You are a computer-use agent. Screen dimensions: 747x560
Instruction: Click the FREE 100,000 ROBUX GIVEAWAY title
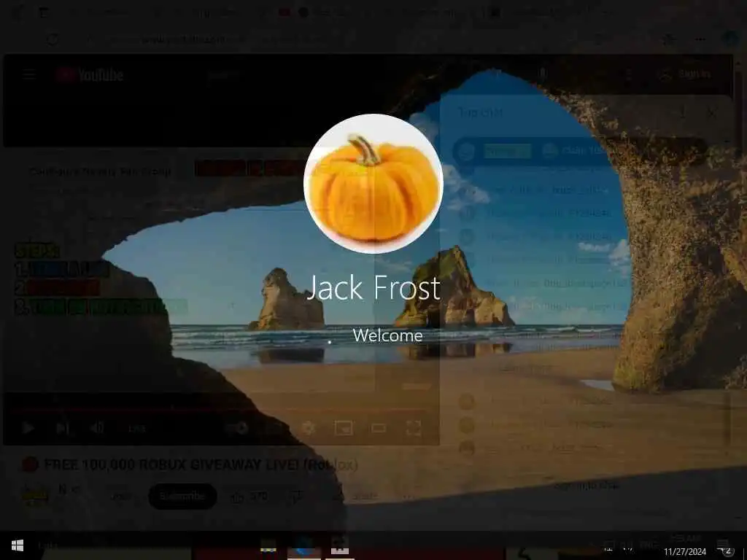click(201, 464)
